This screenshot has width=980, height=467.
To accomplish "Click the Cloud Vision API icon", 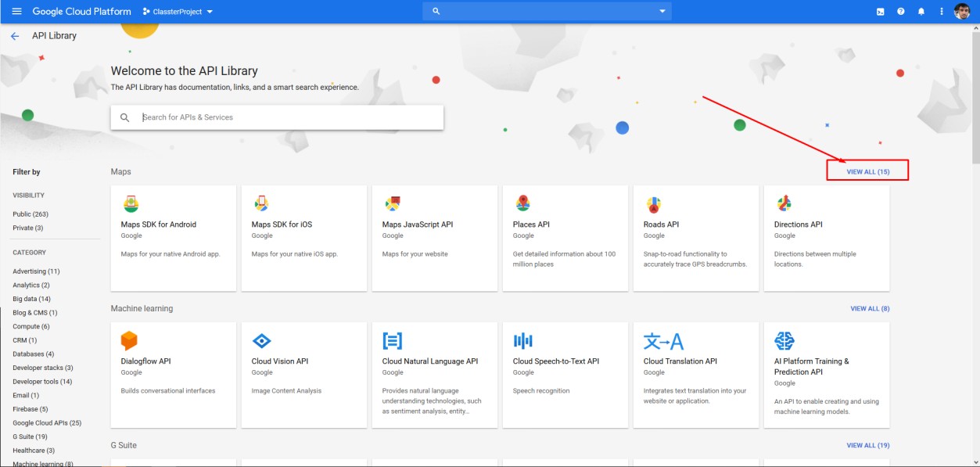I will pyautogui.click(x=261, y=341).
